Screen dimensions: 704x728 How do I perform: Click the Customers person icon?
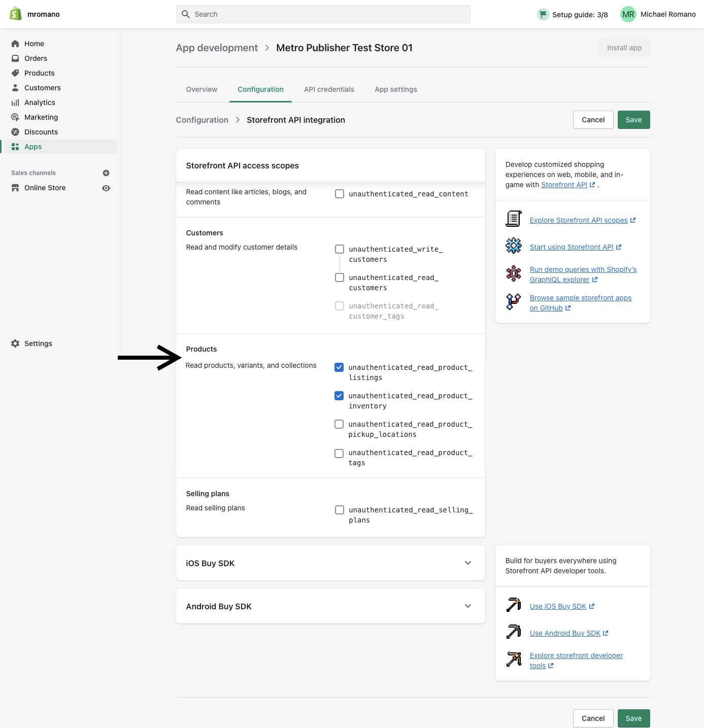(x=15, y=88)
